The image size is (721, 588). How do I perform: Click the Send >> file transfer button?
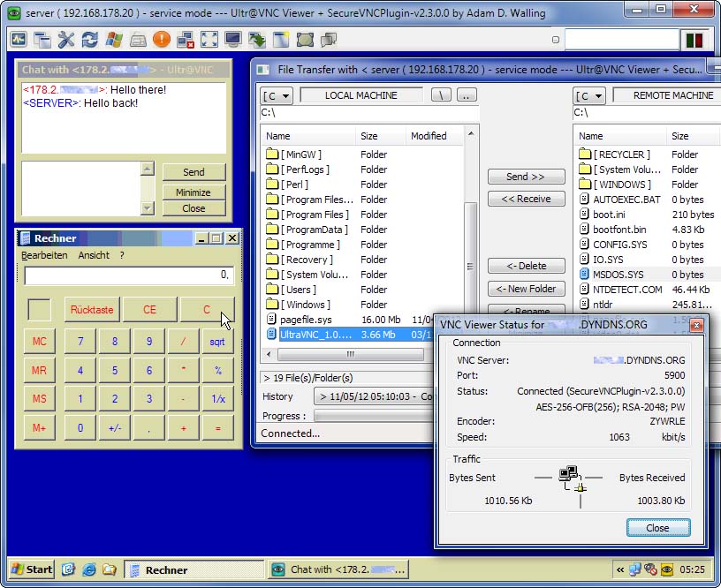point(525,177)
